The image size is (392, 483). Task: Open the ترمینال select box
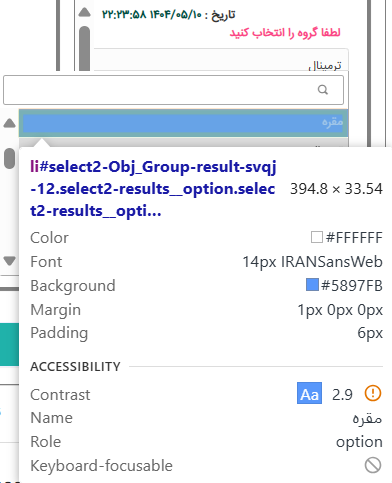coord(221,60)
